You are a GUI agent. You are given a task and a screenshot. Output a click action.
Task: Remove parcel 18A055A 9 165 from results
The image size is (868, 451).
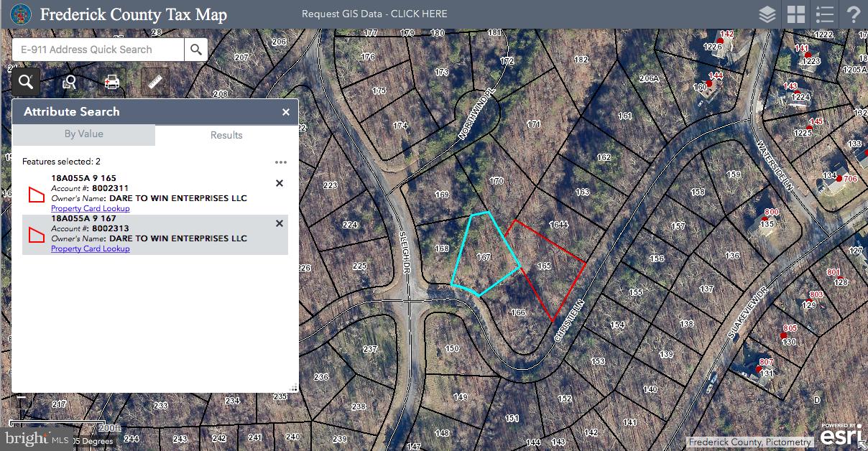click(280, 183)
